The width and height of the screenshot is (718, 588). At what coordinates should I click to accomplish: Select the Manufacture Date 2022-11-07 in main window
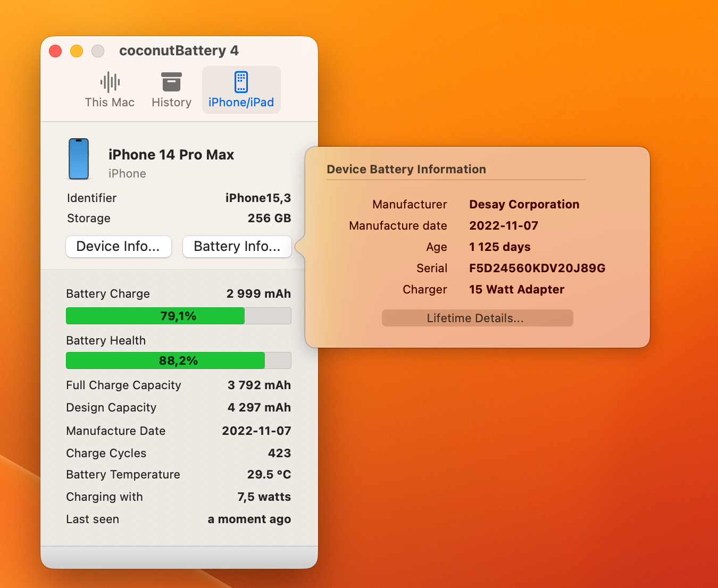click(256, 431)
